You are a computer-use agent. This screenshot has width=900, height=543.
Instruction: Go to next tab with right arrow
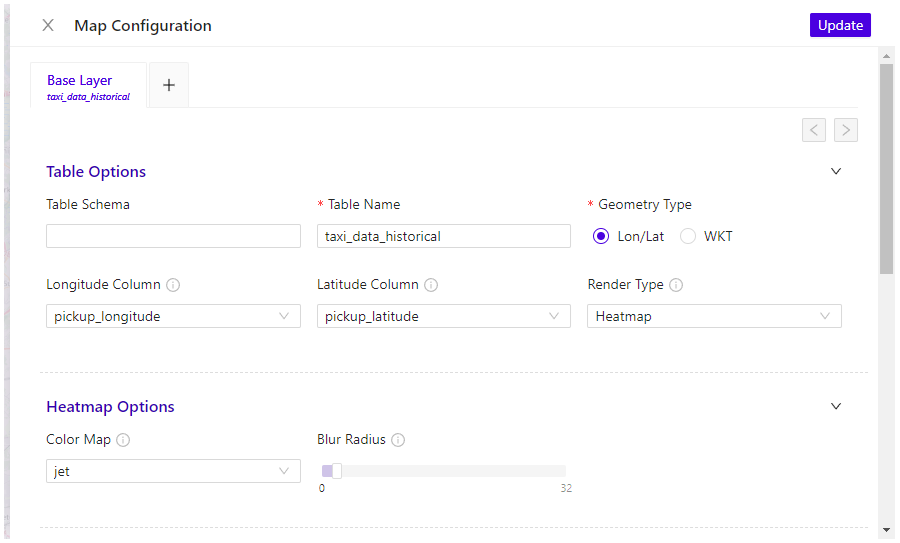845,130
